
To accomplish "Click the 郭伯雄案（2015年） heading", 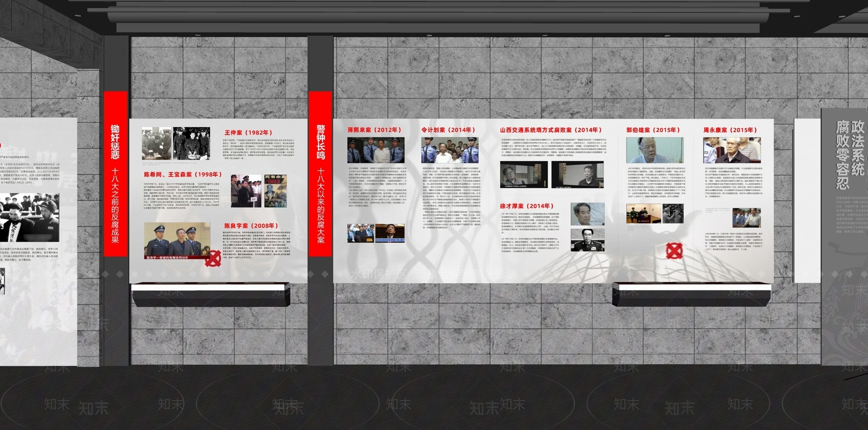I will [653, 130].
